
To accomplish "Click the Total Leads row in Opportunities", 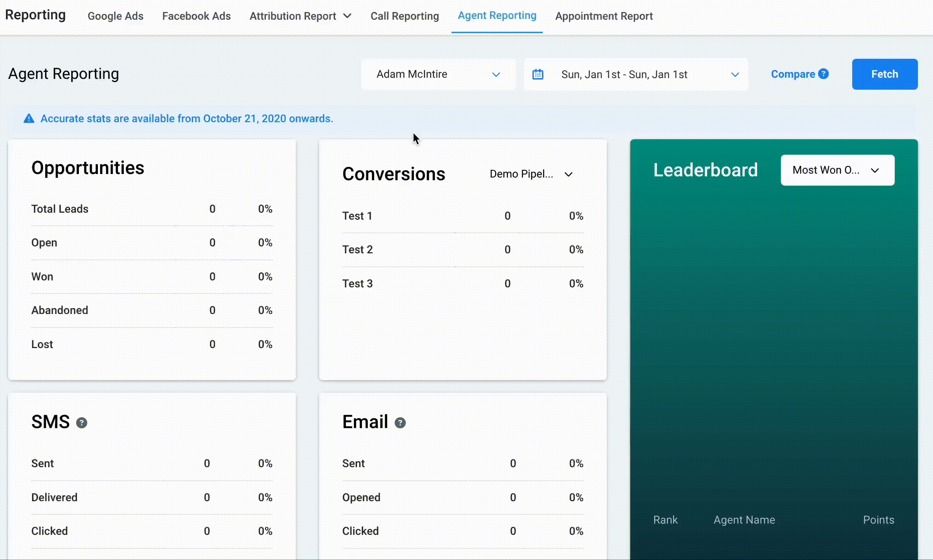I will tap(60, 209).
